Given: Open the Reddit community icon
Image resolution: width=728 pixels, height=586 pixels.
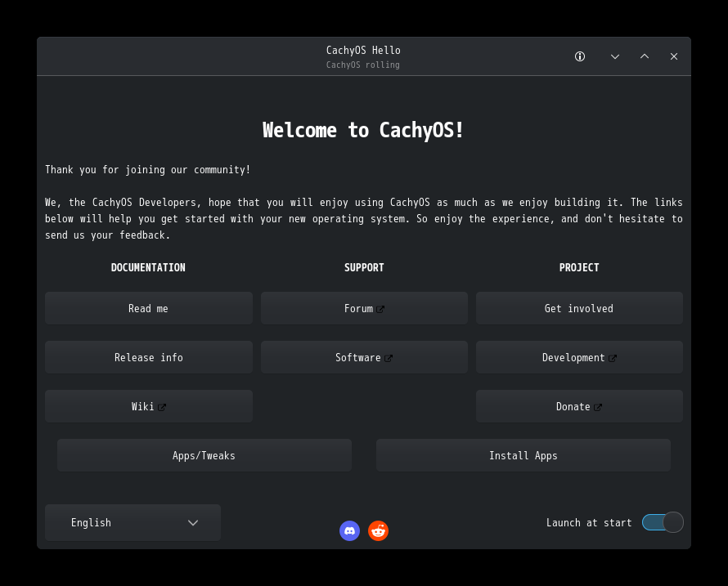Looking at the screenshot, I should [379, 530].
